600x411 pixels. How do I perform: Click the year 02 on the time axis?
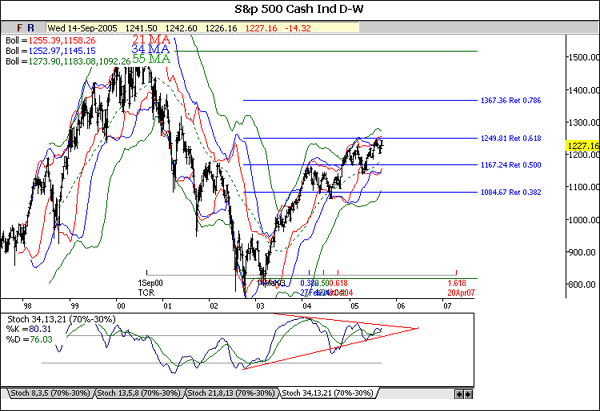[214, 306]
